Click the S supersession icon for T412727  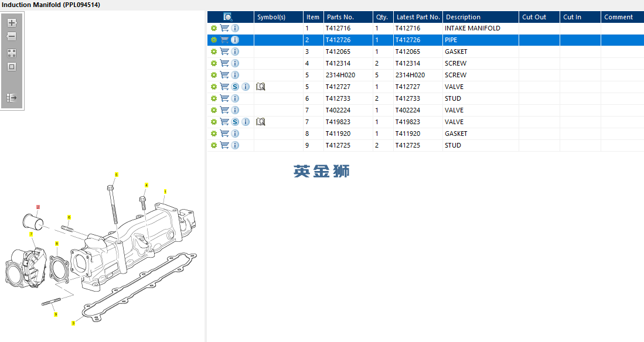(x=235, y=87)
